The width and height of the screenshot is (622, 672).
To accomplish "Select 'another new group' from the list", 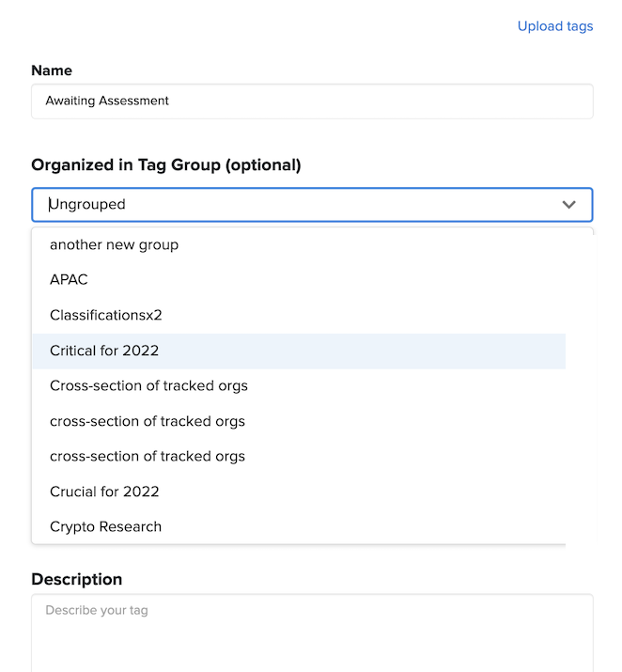I will tap(114, 245).
